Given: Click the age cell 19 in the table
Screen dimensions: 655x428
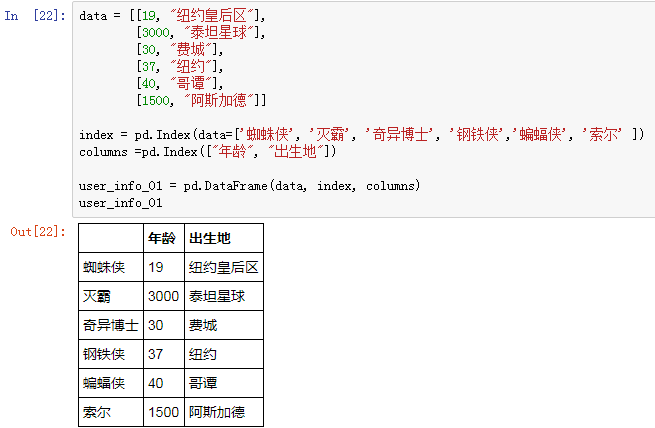Looking at the screenshot, I should [164, 267].
